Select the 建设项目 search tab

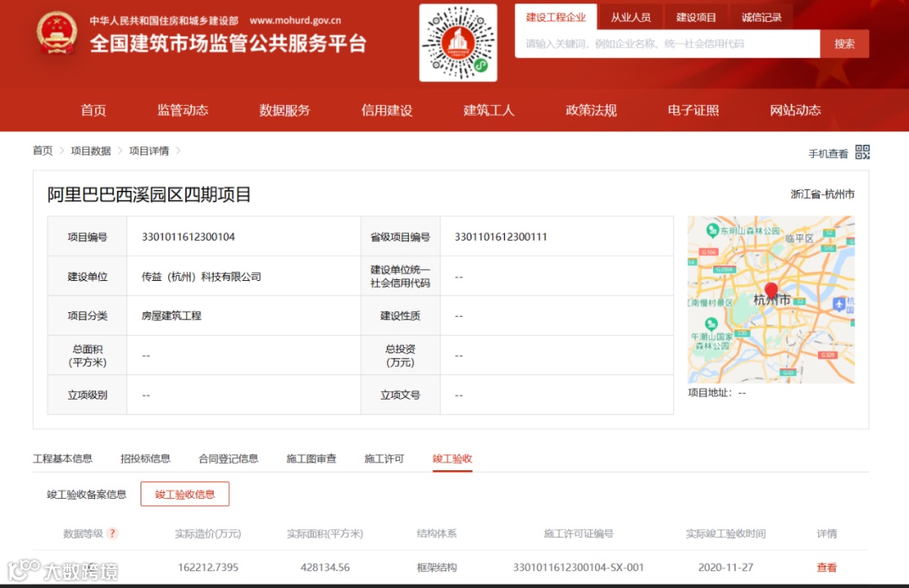tap(696, 18)
